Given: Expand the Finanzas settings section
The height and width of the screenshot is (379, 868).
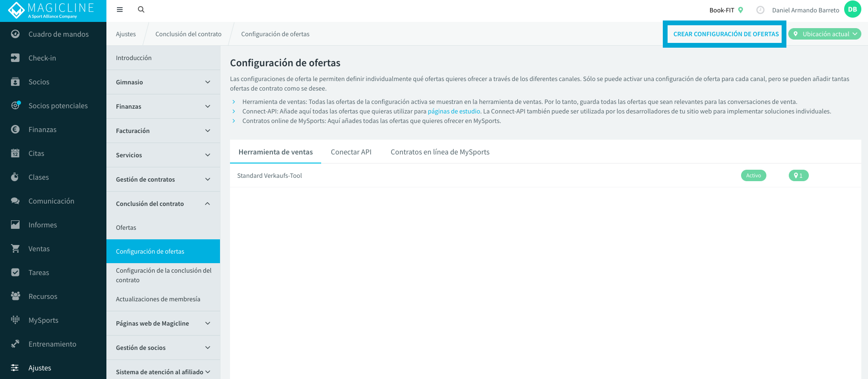Looking at the screenshot, I should [x=163, y=106].
